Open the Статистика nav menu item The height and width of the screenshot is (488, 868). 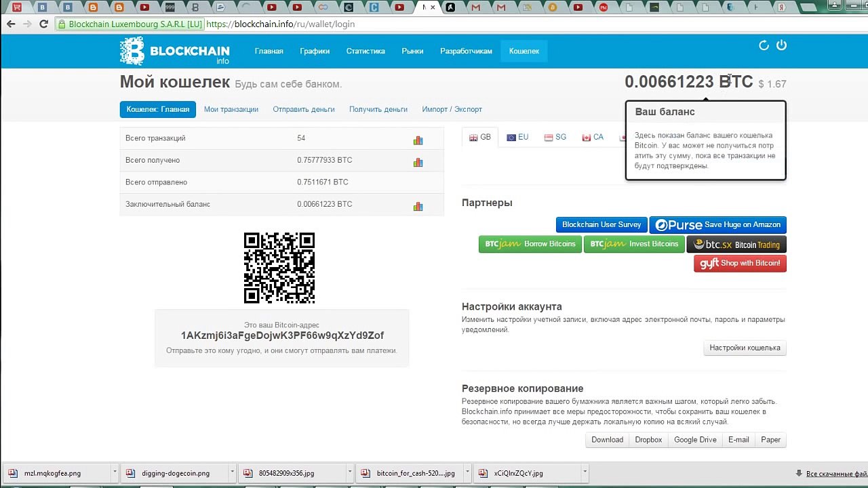(x=366, y=51)
